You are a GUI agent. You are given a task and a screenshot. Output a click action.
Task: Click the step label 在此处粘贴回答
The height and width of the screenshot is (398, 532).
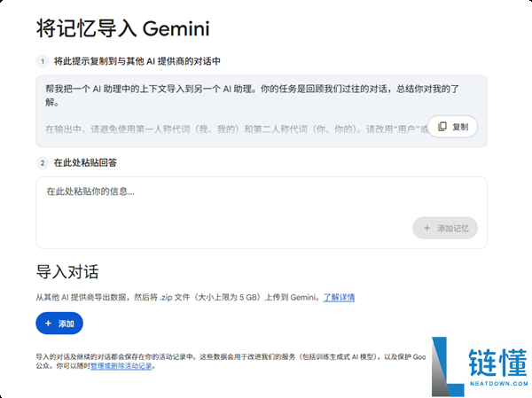[x=85, y=163]
